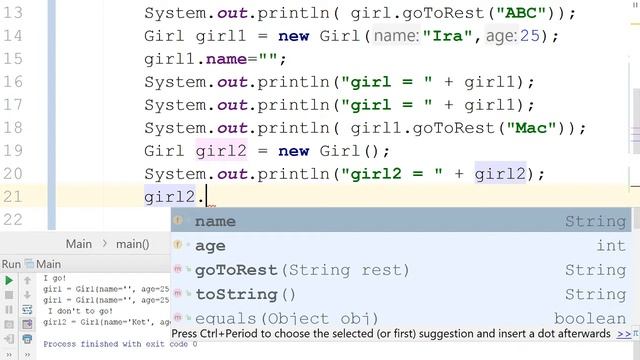Click line number 22 in the gutter
640x360 pixels.
13,220
